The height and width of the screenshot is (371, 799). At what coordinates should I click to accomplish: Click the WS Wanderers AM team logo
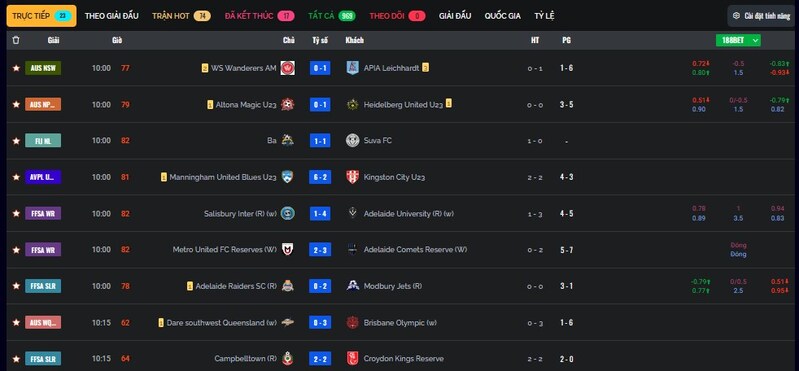tap(287, 68)
